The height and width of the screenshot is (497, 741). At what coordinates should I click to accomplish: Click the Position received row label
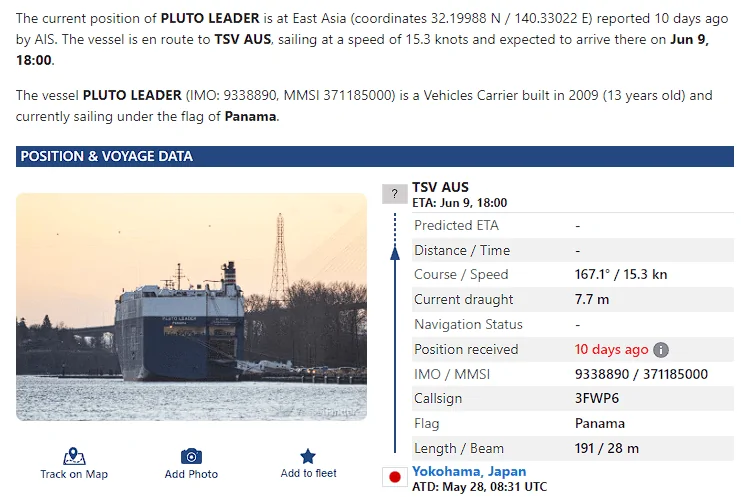(466, 350)
